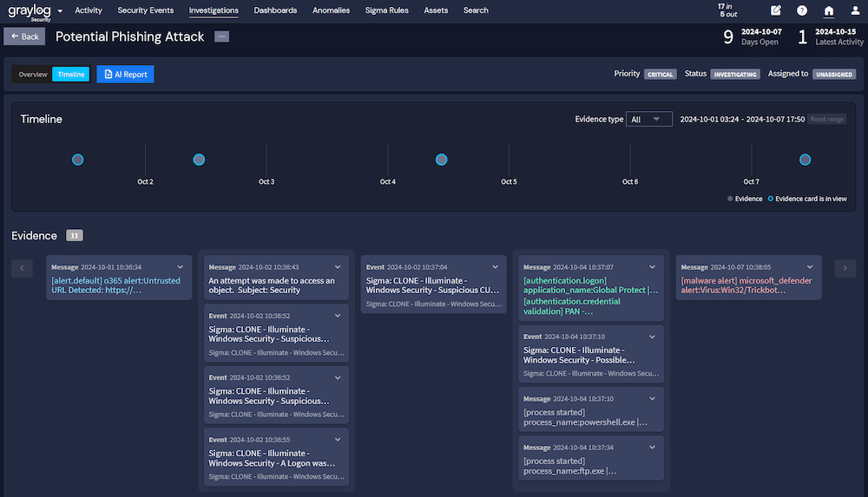Click the Oct 7 timeline evidence dot

(805, 160)
